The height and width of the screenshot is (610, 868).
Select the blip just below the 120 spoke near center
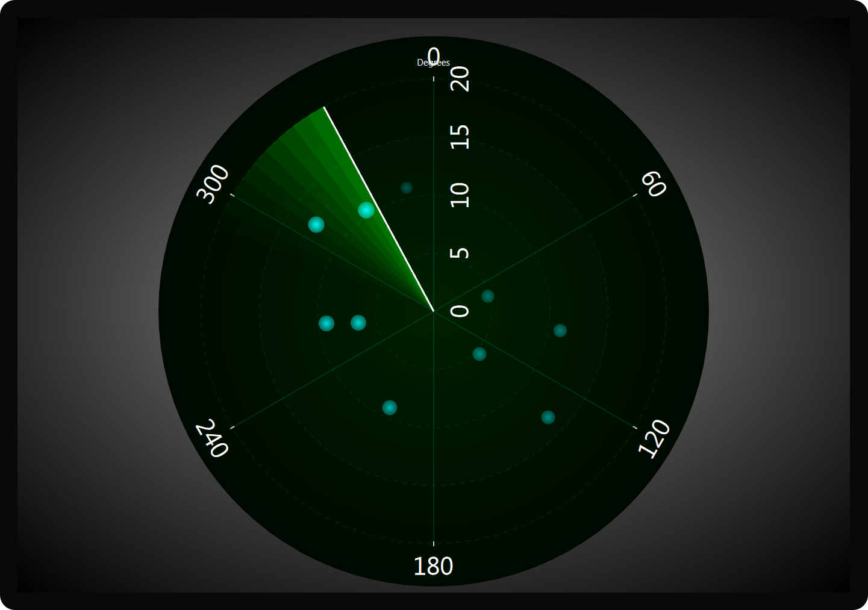click(x=479, y=354)
